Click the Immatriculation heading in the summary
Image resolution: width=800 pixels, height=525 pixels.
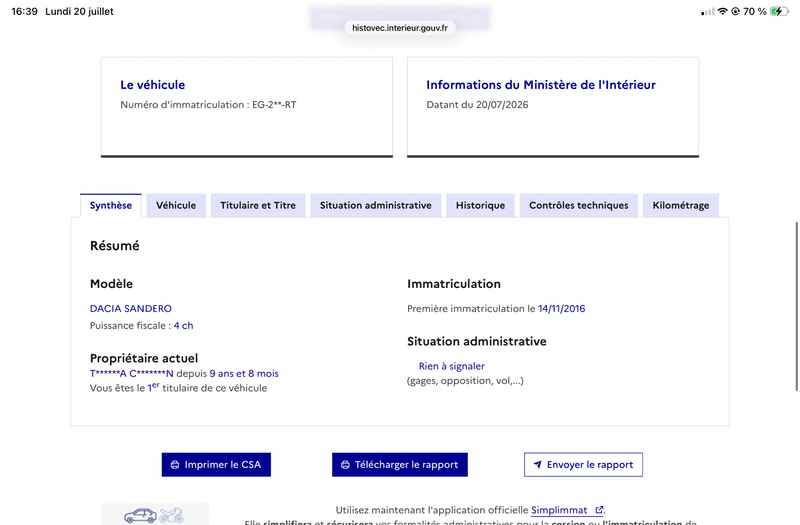coord(454,284)
